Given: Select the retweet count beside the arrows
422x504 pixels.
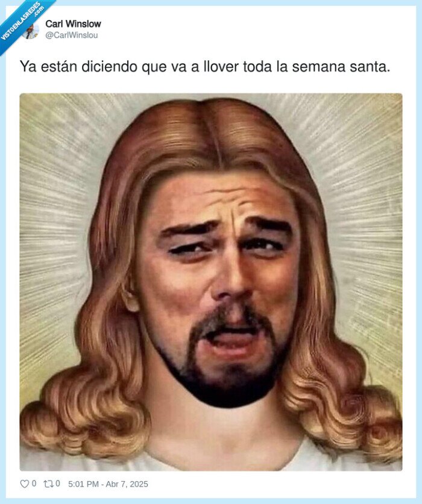Looking at the screenshot, I should click(x=58, y=484).
